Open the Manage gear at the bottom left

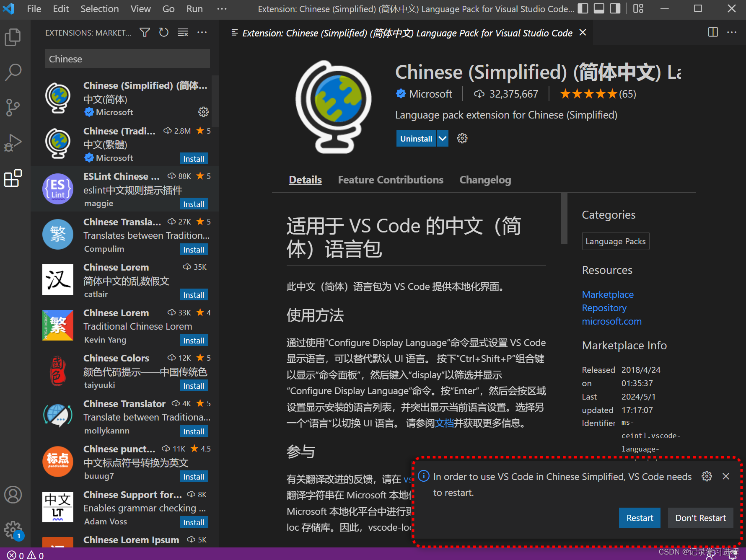[13, 529]
